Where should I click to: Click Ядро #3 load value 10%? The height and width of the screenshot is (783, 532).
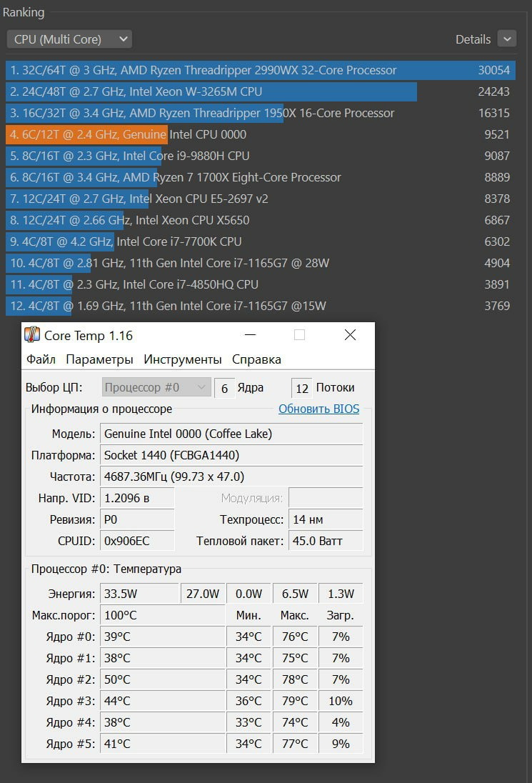tap(341, 701)
